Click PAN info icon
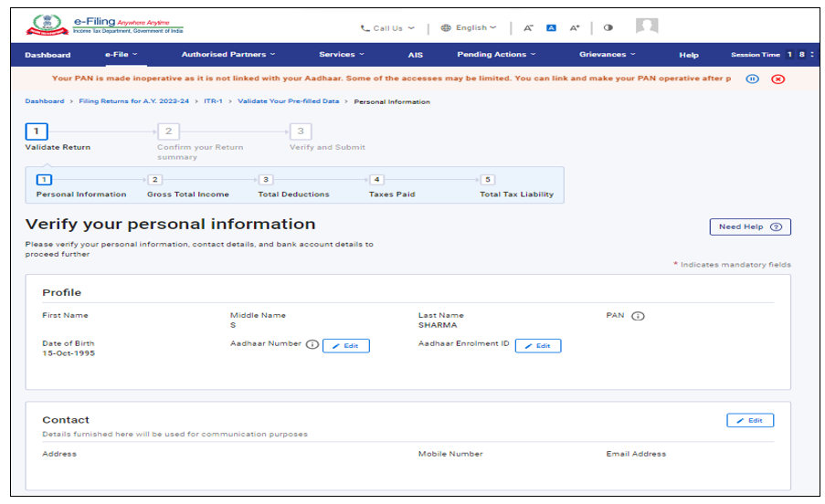 click(638, 316)
